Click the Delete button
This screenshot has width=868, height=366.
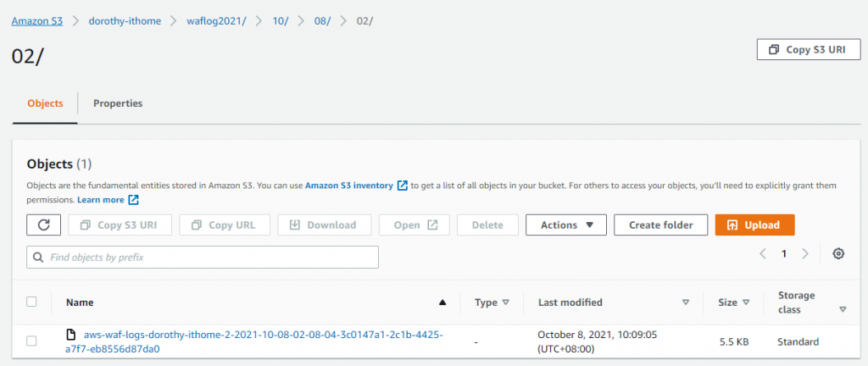(x=487, y=225)
